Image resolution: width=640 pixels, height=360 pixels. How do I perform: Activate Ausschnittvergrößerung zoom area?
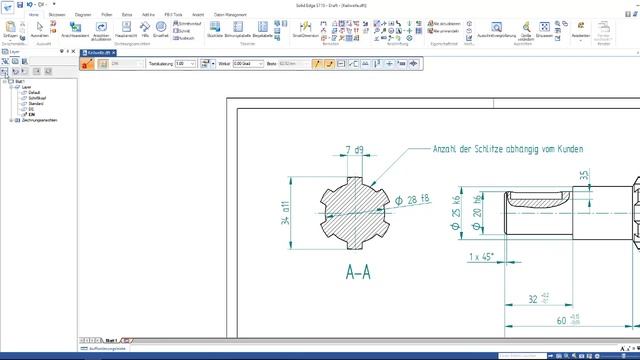[x=496, y=30]
